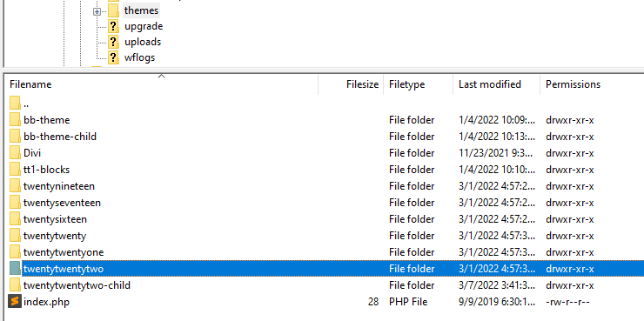This screenshot has height=321, width=644.
Task: Click the parent directory (..) folder icon
Action: 15,103
